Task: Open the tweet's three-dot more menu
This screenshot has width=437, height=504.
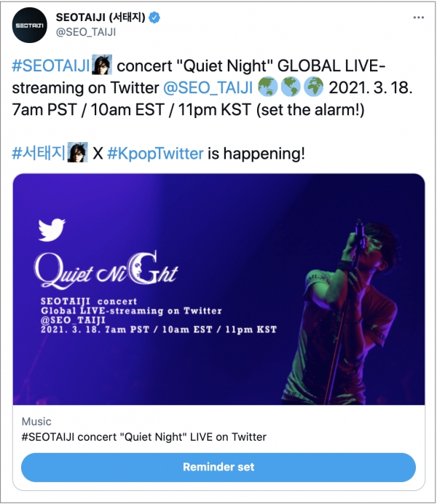Action: coord(418,17)
